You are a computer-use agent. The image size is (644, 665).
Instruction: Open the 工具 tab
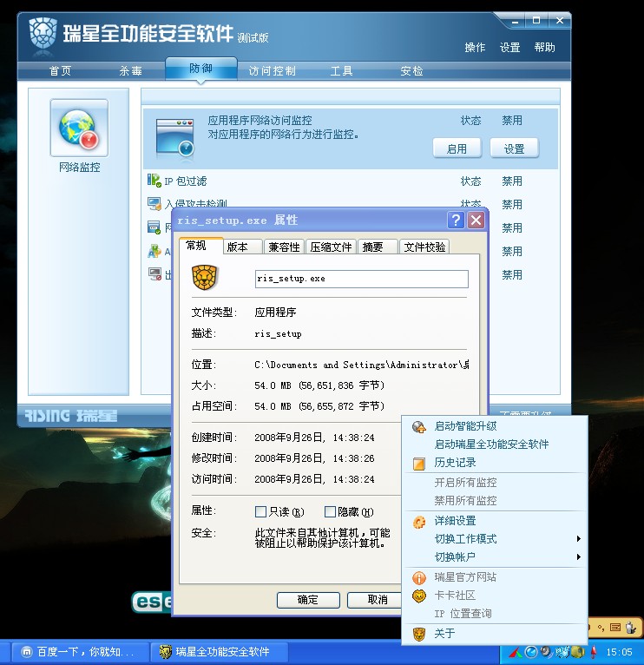(342, 71)
